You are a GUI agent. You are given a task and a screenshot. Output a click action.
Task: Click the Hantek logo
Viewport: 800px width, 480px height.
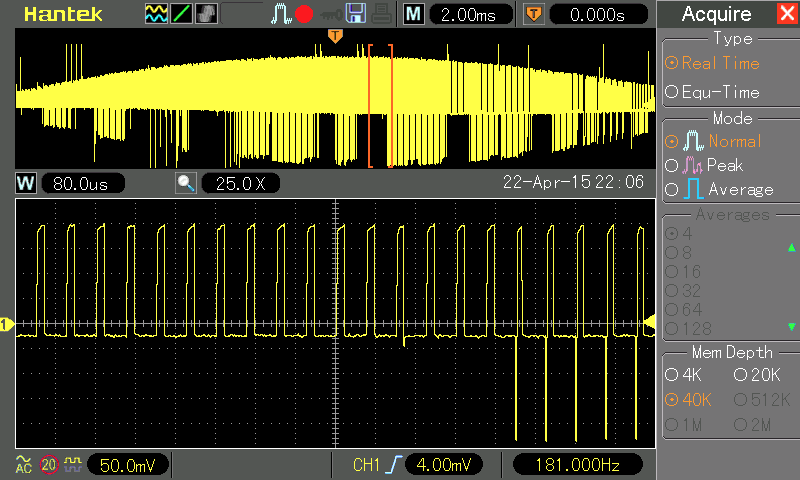coord(63,14)
